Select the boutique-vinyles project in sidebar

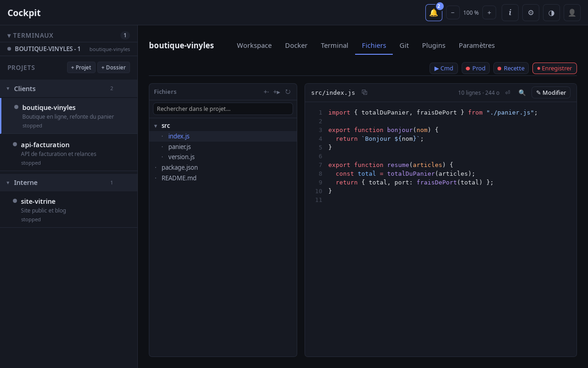(x=68, y=116)
